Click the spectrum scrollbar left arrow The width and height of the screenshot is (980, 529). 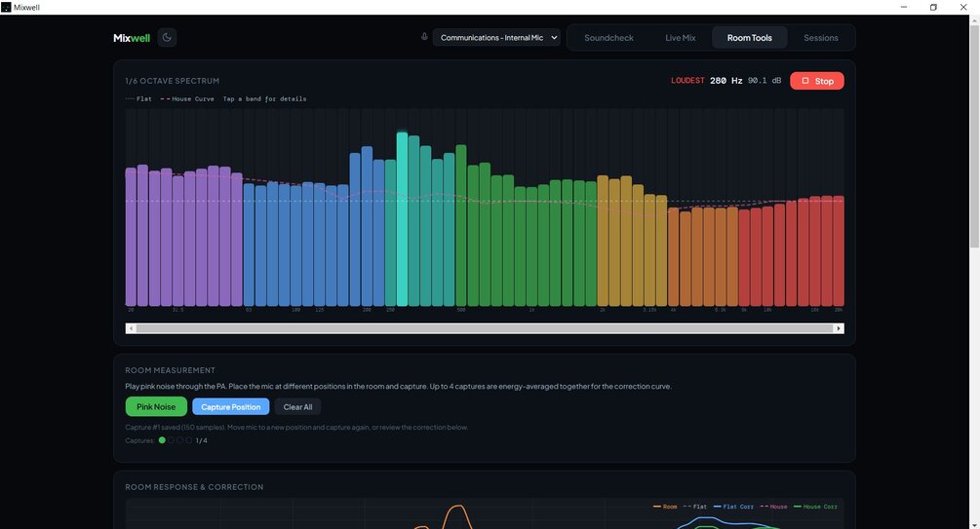[131, 328]
